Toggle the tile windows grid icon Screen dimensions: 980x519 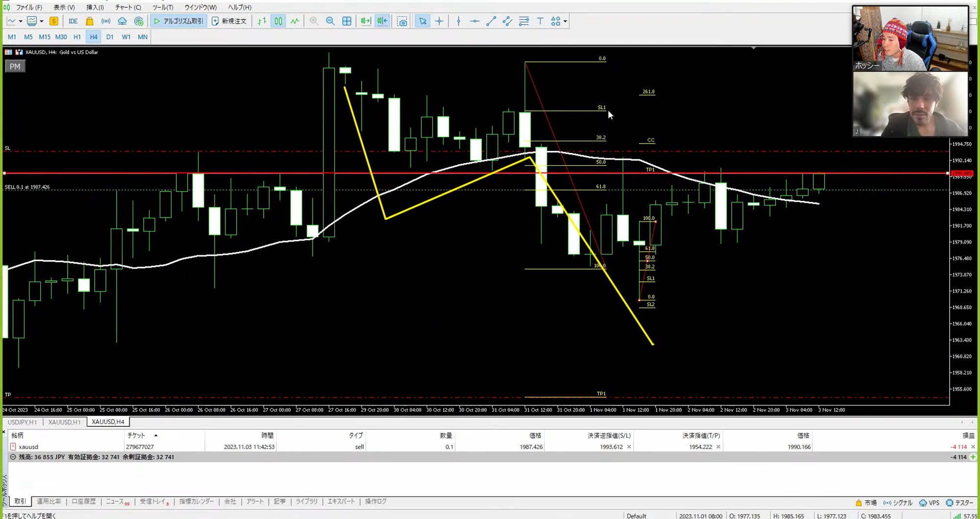point(347,21)
